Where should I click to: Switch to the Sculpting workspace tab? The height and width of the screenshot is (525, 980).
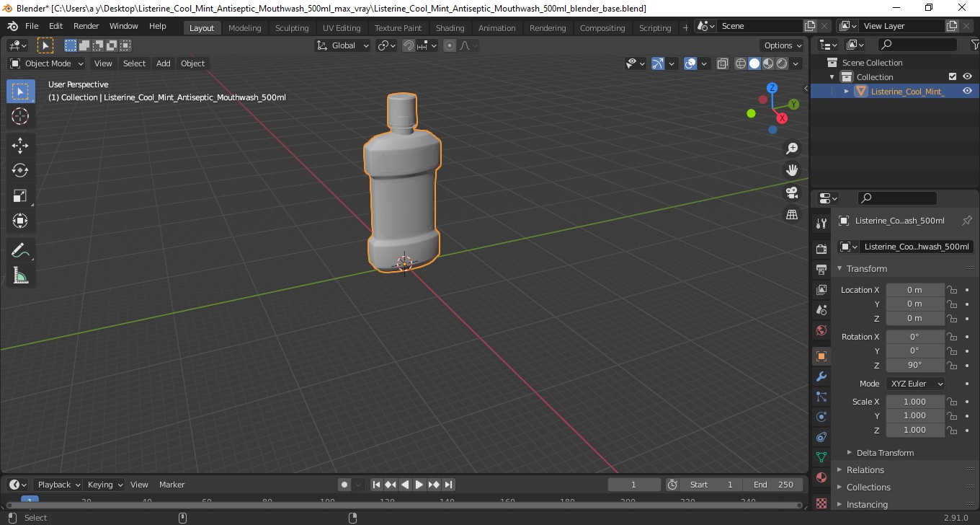click(x=292, y=28)
